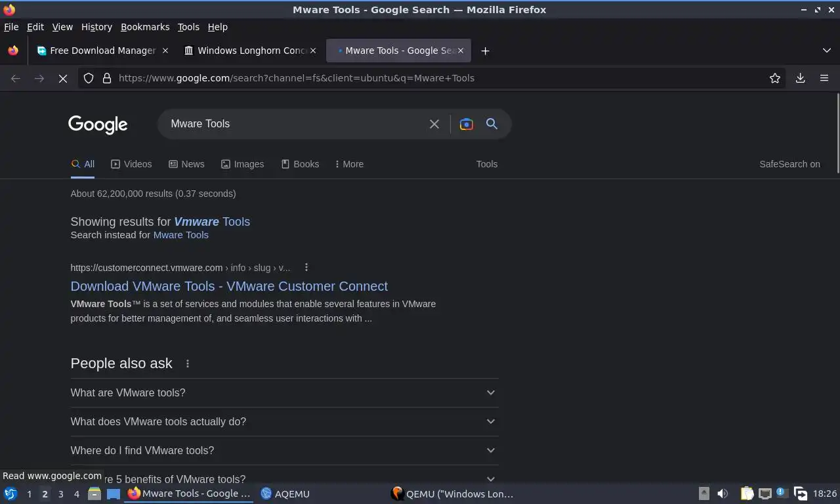Submit search with the magnifier icon
840x504 pixels.
(492, 124)
